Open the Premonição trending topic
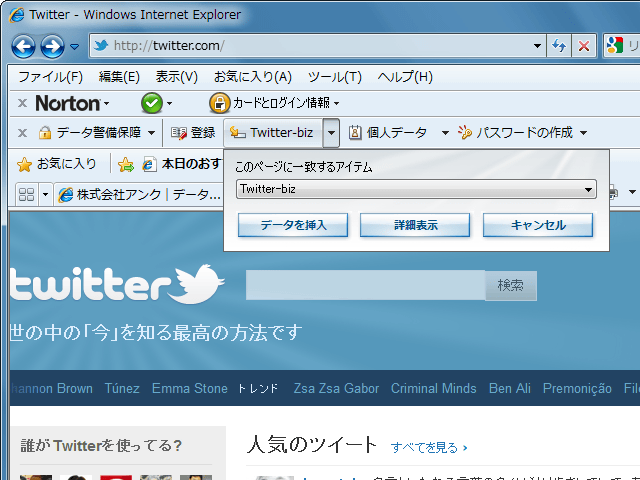 pyautogui.click(x=577, y=388)
